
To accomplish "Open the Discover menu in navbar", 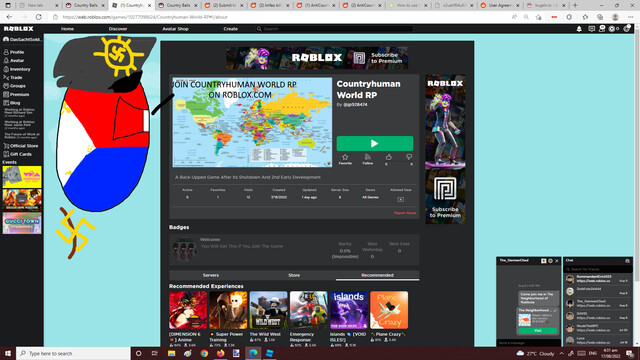I will [118, 29].
